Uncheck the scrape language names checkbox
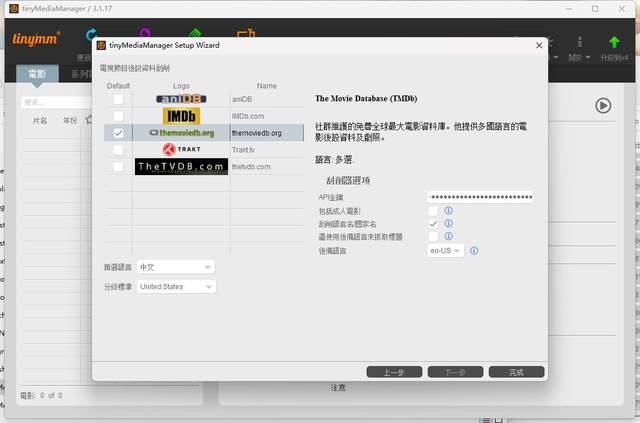The image size is (640, 423). [433, 224]
